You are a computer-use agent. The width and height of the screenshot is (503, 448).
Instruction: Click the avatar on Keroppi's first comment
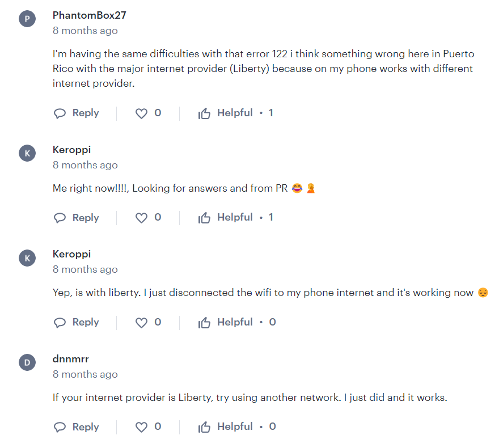[27, 153]
